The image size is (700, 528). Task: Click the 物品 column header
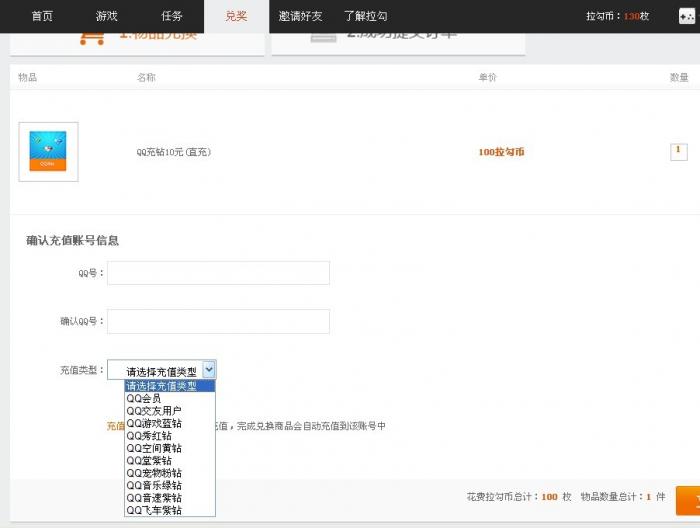[x=27, y=77]
